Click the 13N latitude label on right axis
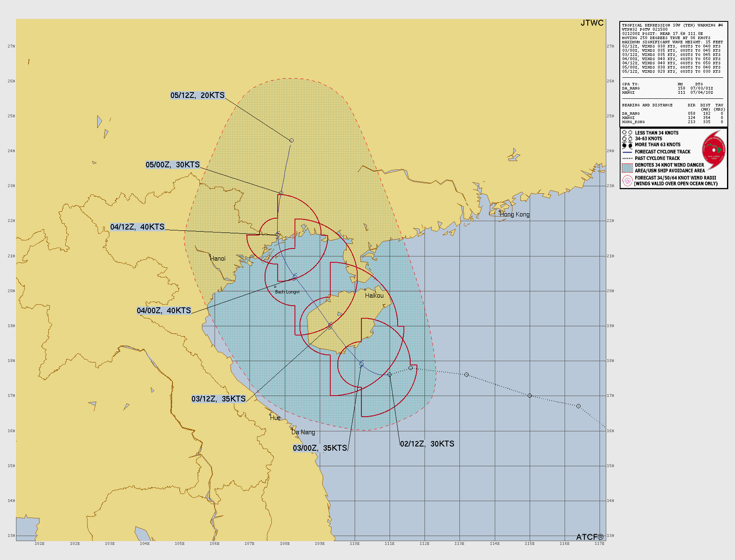Viewport: 735px width, 560px height. [x=610, y=536]
